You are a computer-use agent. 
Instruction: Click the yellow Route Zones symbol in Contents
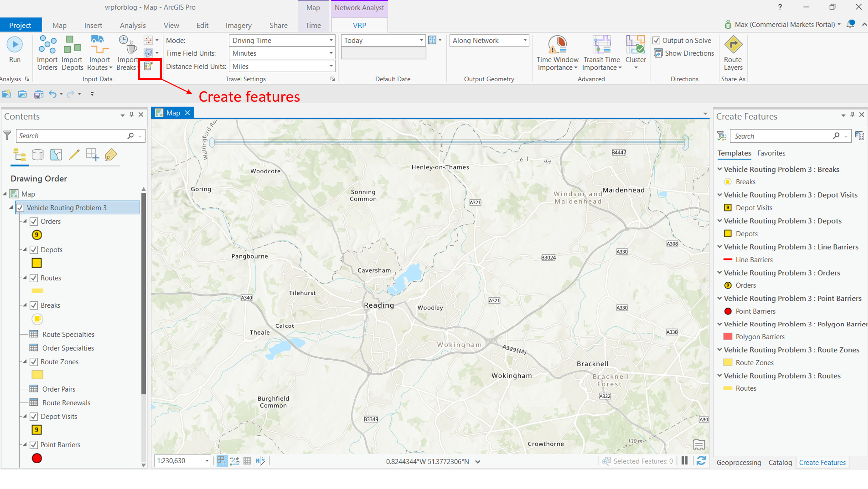tap(37, 375)
